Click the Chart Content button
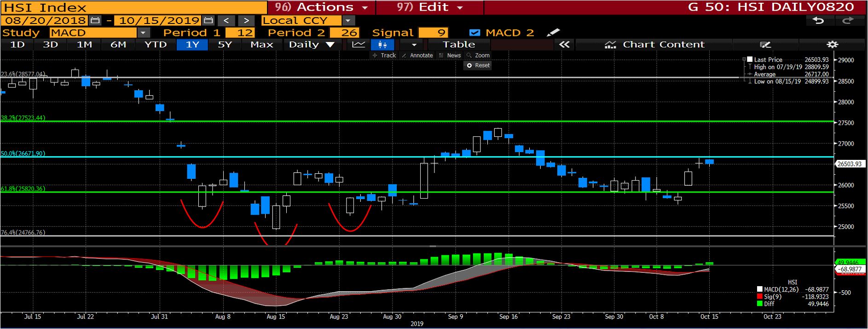The width and height of the screenshot is (868, 329). pos(654,45)
